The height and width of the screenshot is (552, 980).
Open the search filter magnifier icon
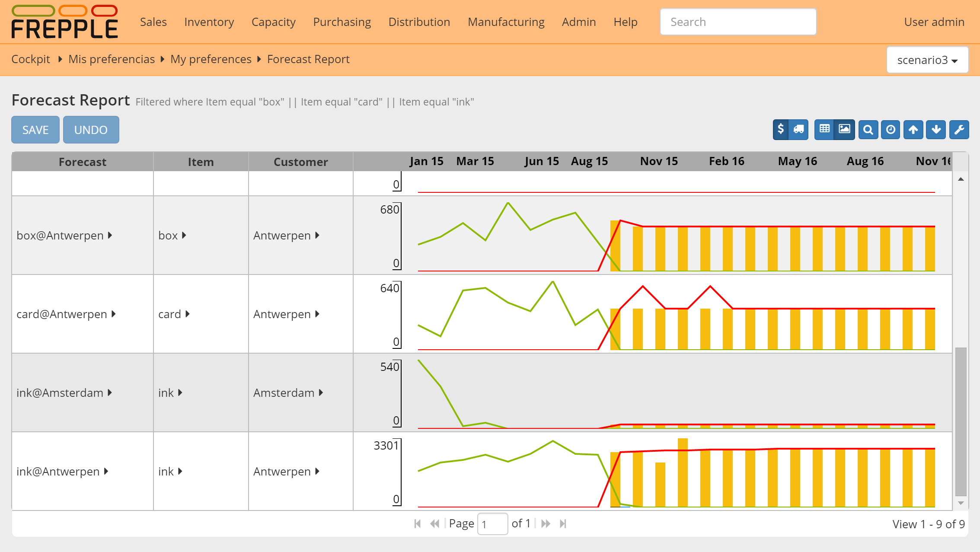[868, 130]
